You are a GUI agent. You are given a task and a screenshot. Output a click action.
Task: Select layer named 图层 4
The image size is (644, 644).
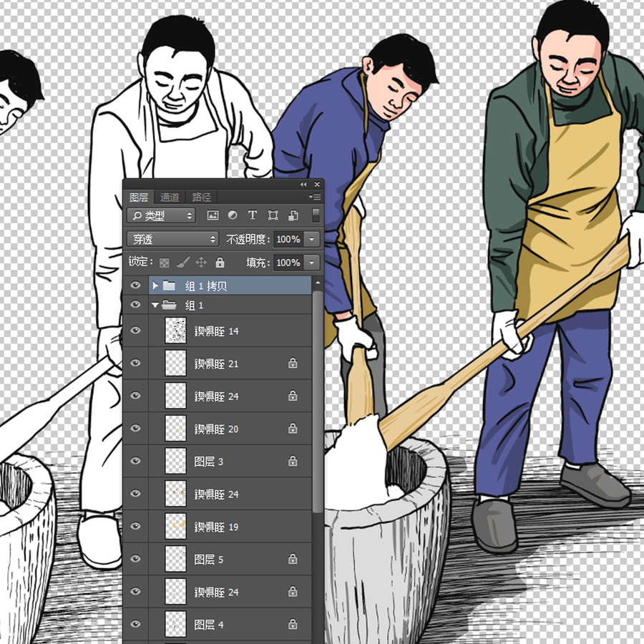(208, 625)
